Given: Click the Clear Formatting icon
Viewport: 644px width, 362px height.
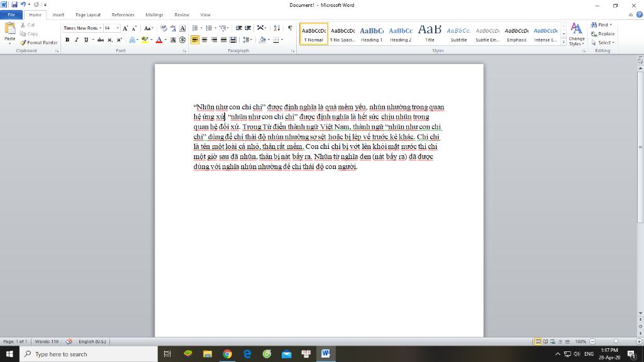Looking at the screenshot, I should 164,28.
